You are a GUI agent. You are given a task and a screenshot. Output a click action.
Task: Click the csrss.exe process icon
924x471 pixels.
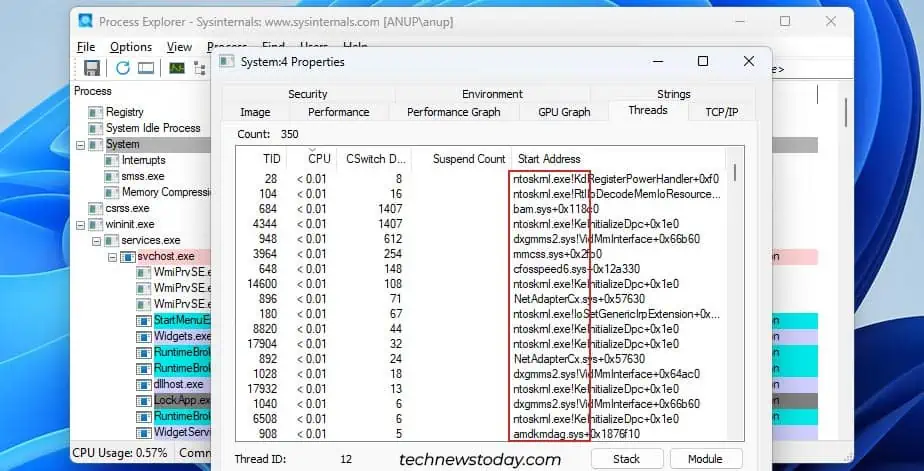coord(96,208)
